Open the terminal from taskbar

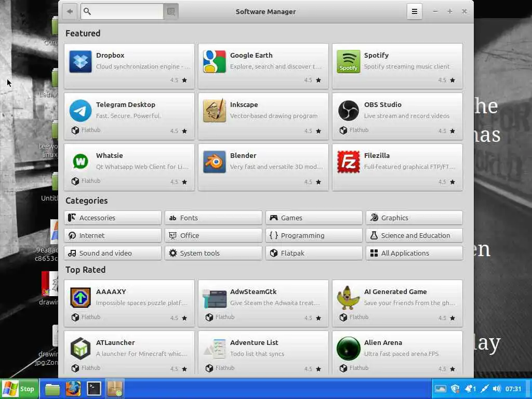pos(94,389)
